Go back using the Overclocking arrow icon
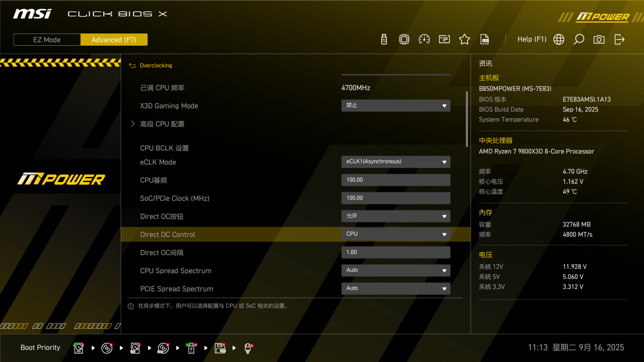The height and width of the screenshot is (362, 644). pyautogui.click(x=132, y=66)
